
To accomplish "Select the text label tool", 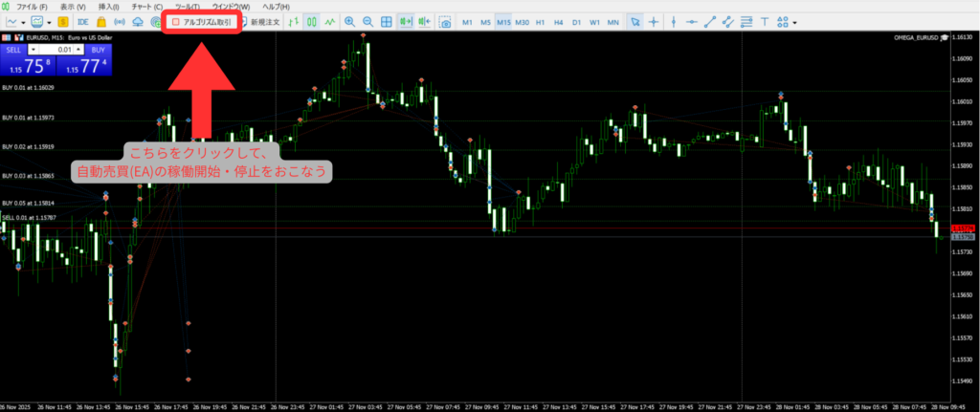I will (x=764, y=21).
